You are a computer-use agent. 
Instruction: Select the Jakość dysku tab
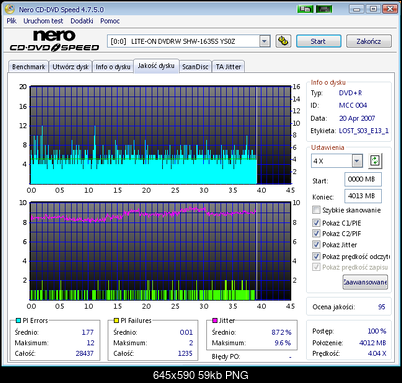pyautogui.click(x=156, y=66)
